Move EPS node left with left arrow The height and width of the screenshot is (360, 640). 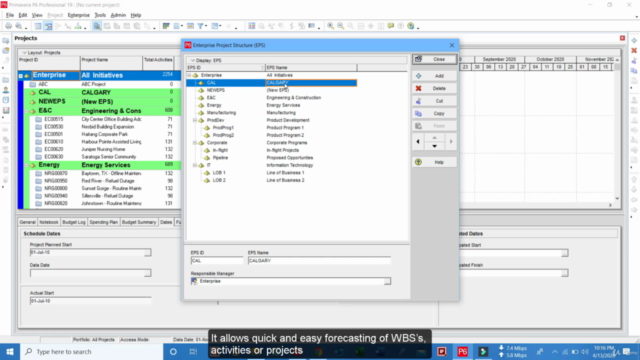pos(418,142)
